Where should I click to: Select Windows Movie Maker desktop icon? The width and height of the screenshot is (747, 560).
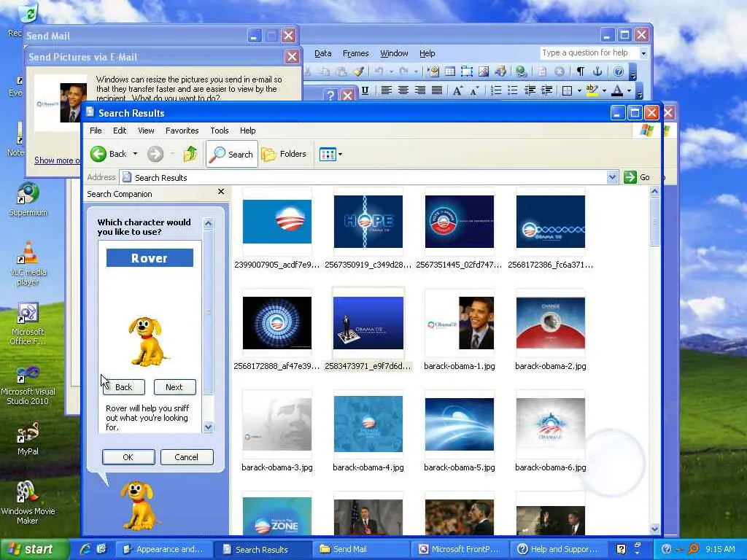[28, 503]
